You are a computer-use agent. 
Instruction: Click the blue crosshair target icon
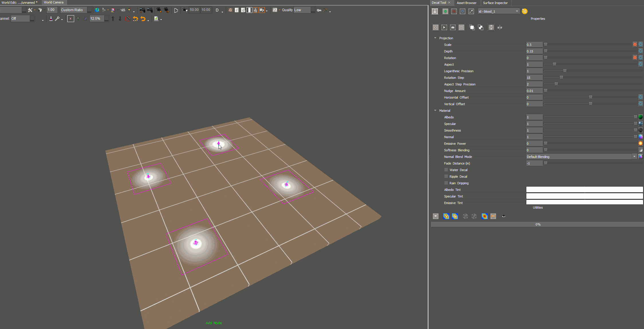coord(462,11)
